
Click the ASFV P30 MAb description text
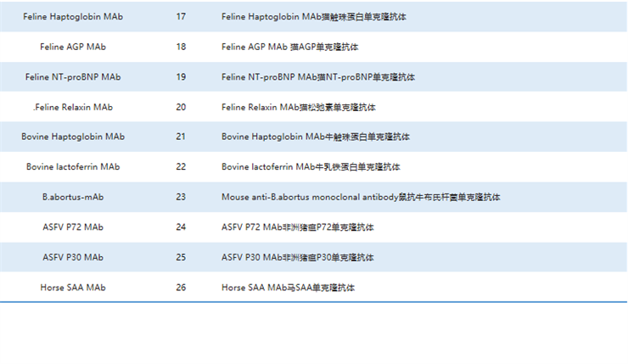point(297,257)
